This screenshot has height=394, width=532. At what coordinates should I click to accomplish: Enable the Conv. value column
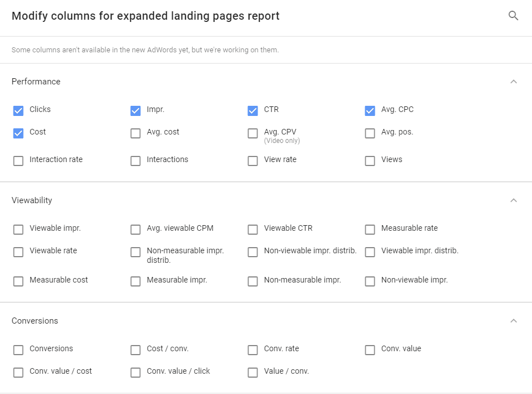click(x=370, y=350)
